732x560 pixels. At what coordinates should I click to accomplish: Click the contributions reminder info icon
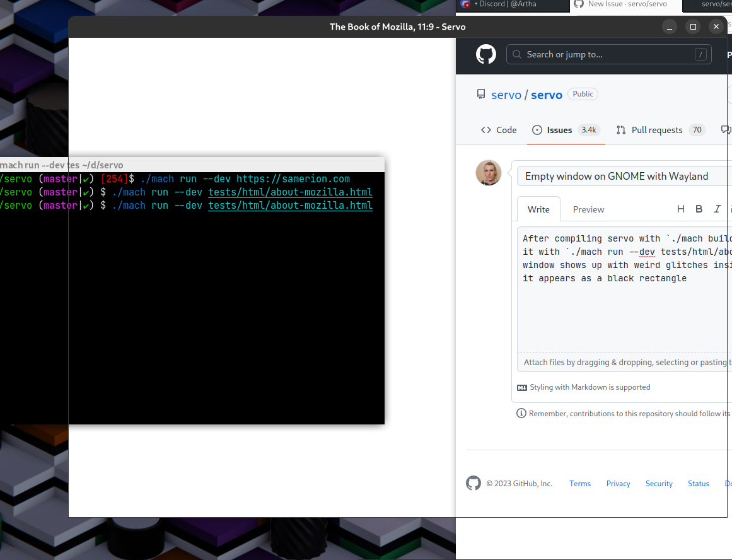click(x=521, y=413)
